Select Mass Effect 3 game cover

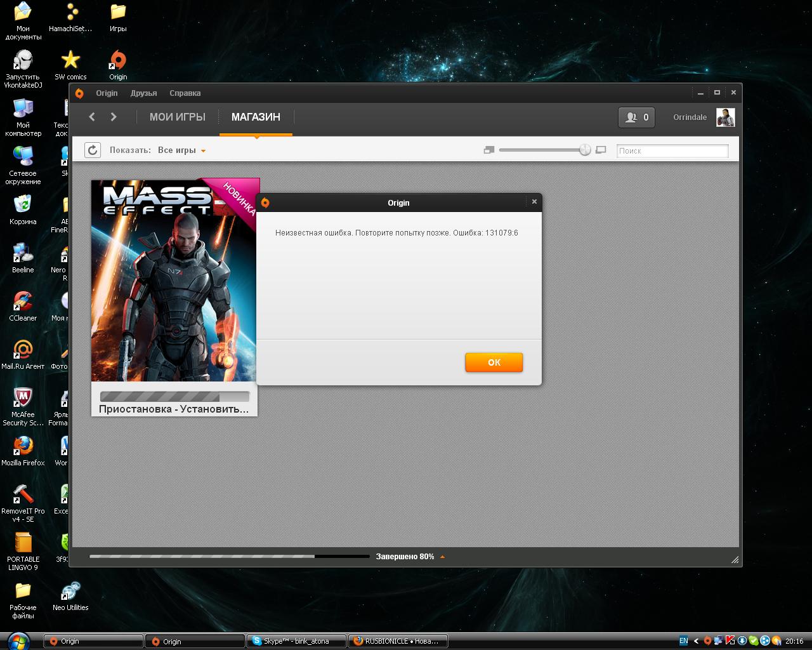(175, 280)
